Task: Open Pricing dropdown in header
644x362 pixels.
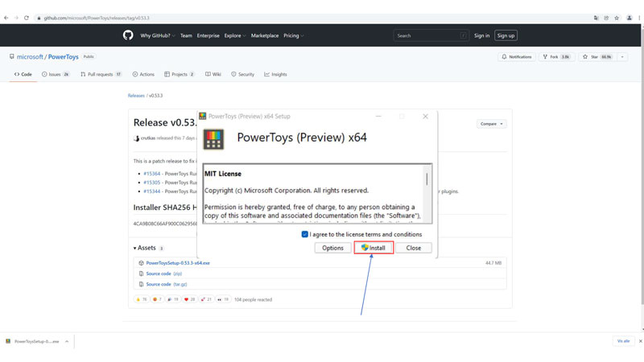Action: [x=294, y=35]
